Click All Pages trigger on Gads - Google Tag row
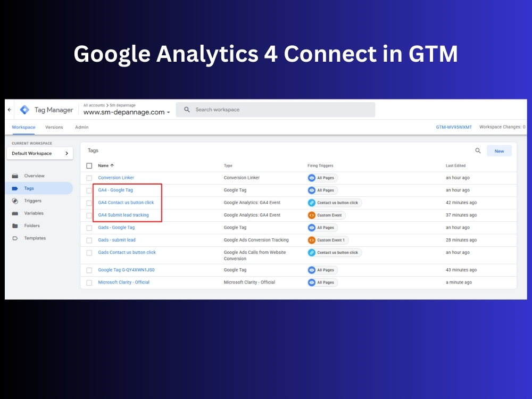 [322, 228]
